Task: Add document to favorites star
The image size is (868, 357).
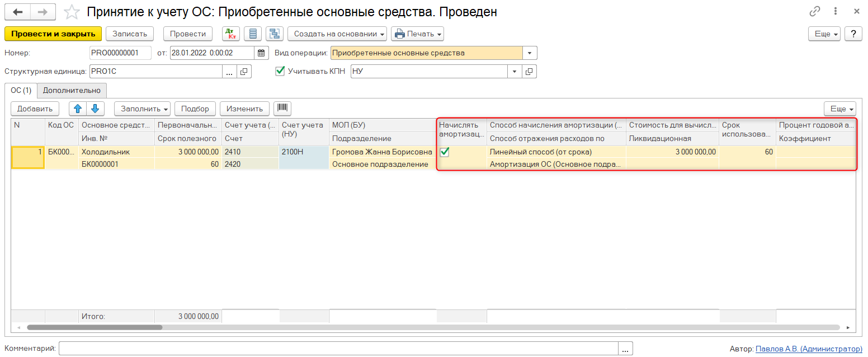Action: [x=72, y=12]
